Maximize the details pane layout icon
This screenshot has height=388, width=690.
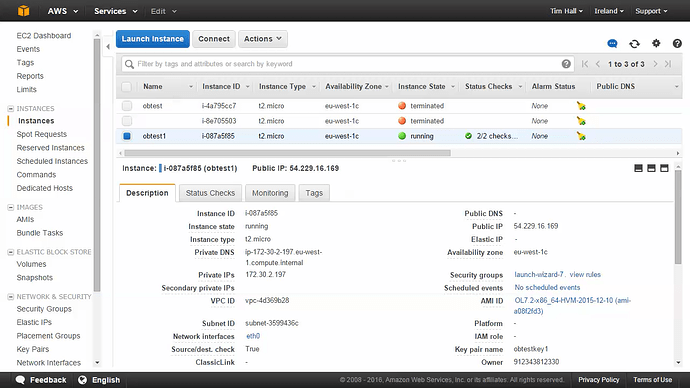pos(664,168)
